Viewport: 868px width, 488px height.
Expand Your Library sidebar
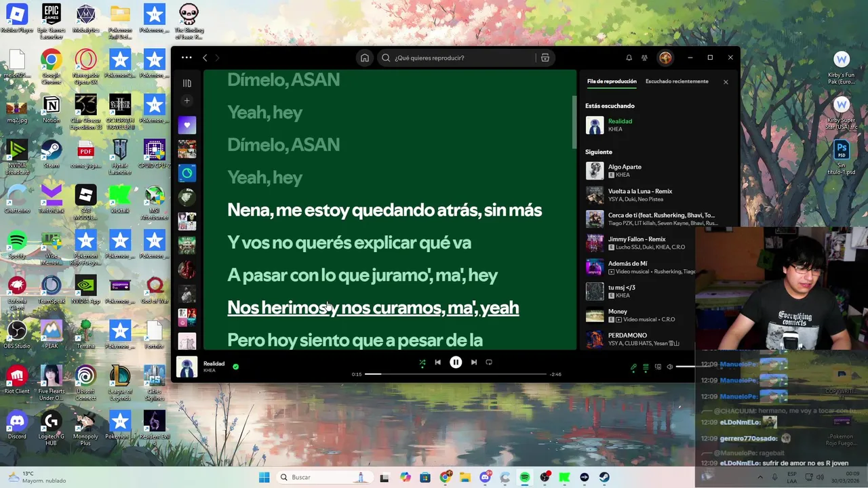[186, 83]
